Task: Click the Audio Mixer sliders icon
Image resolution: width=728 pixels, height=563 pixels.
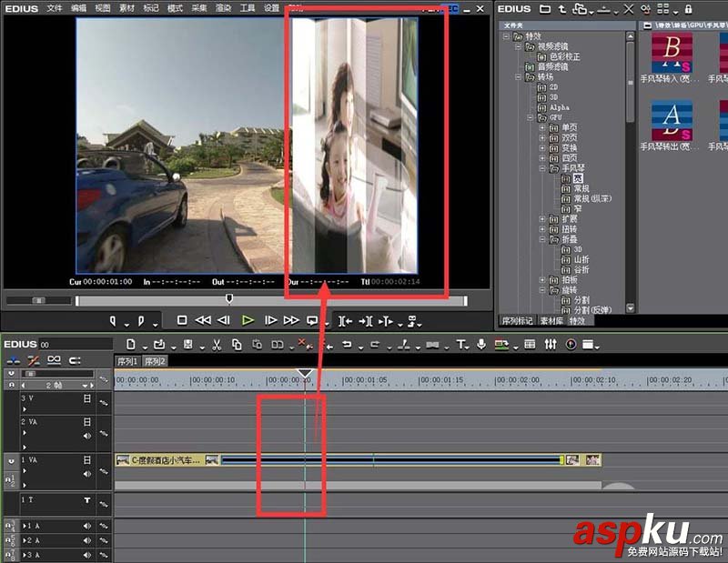Action: coord(551,345)
